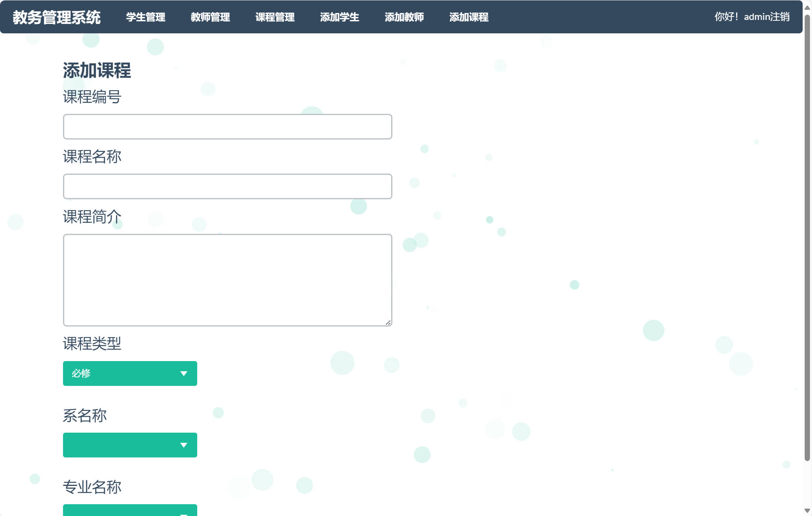Expand the 课程类型 dropdown showing 必修
The image size is (812, 516).
122,373
